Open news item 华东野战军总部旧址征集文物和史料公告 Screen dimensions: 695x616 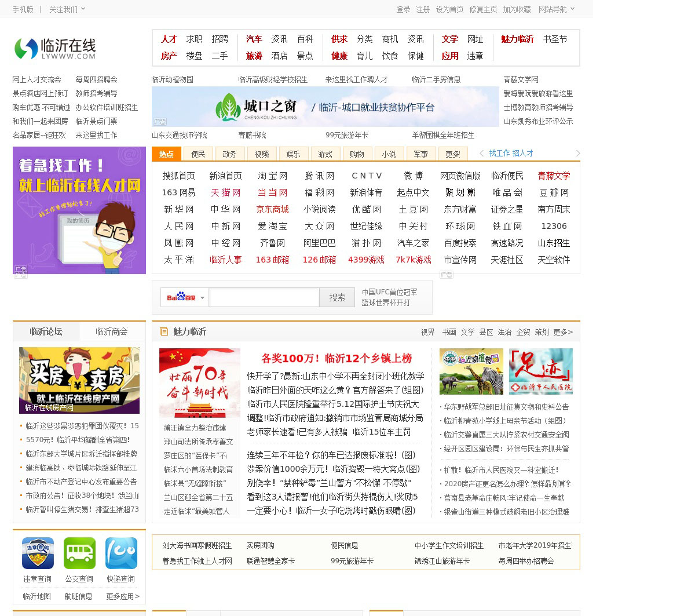tap(506, 407)
